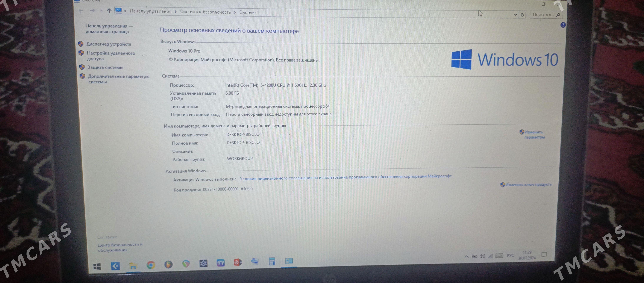
Task: Open Защита системы
Action: tap(105, 67)
